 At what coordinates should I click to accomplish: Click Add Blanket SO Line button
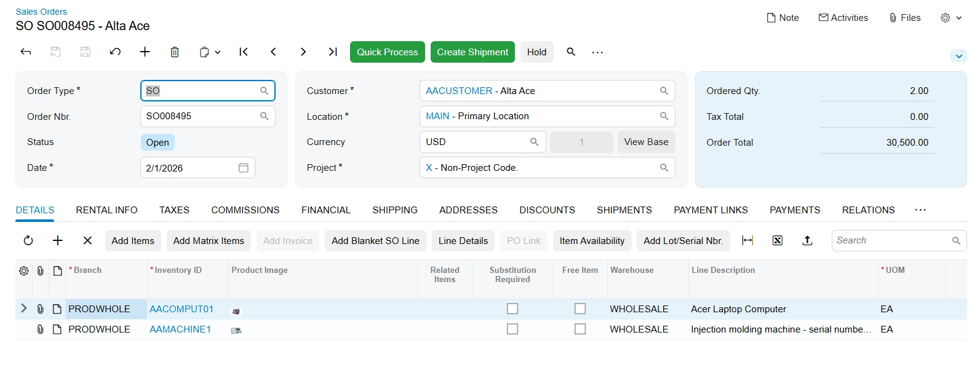tap(375, 241)
